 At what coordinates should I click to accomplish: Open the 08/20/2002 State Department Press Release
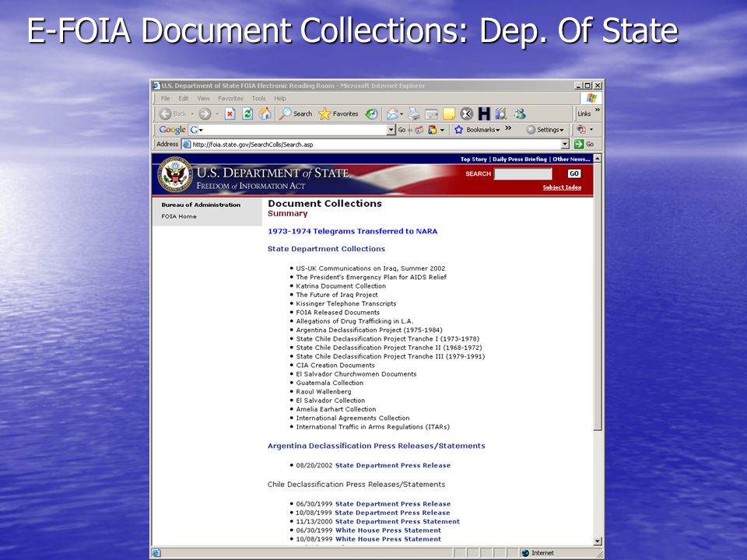(392, 465)
